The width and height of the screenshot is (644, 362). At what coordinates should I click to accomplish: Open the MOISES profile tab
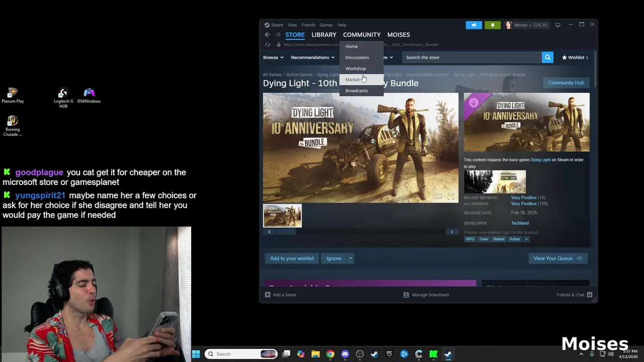(398, 35)
